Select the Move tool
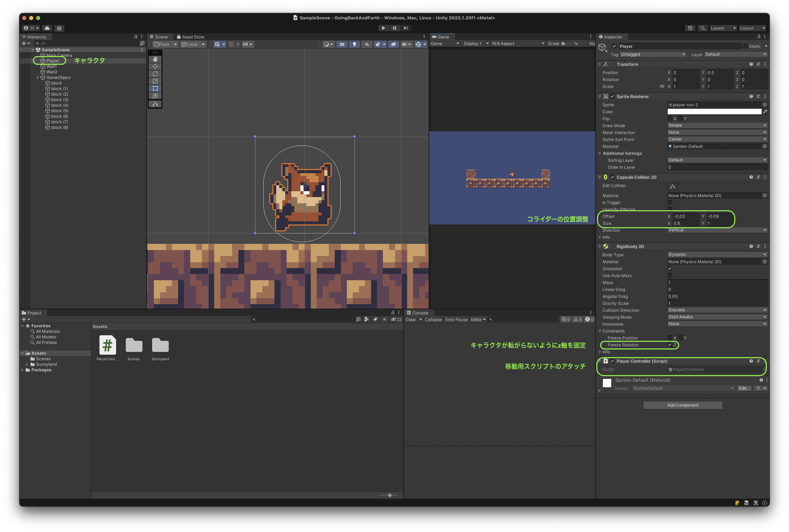The height and width of the screenshot is (532, 789). click(155, 66)
